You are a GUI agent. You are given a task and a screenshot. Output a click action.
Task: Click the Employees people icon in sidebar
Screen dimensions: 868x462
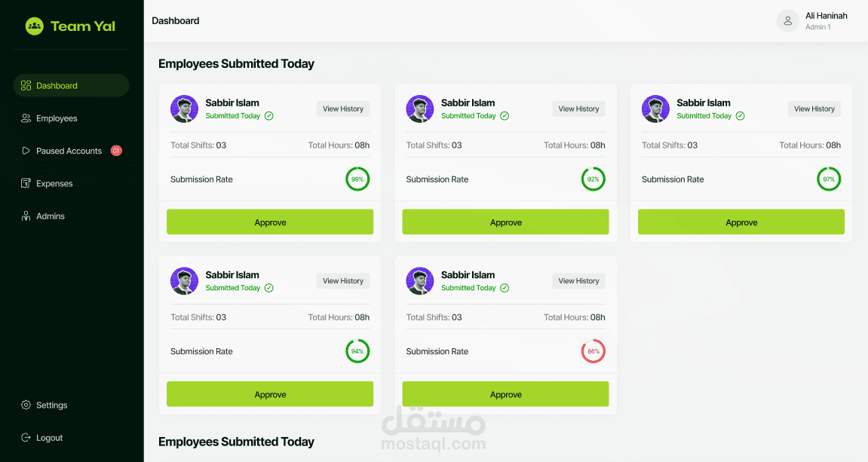point(26,118)
